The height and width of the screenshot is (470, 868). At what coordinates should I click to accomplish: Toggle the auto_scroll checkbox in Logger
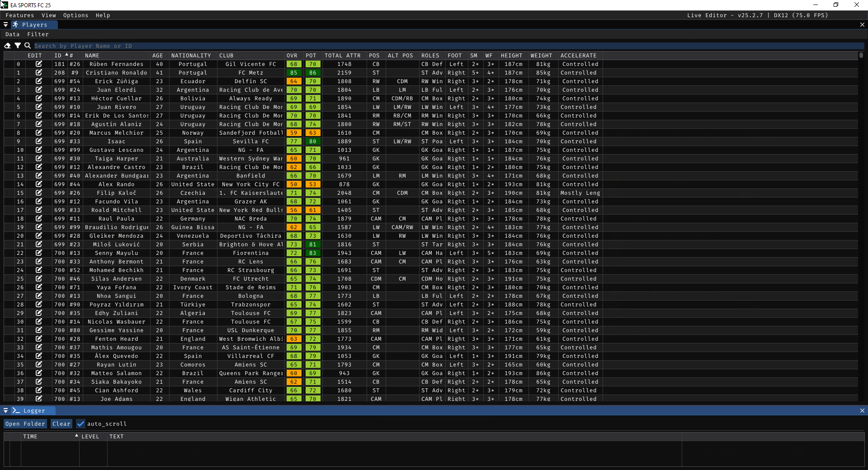click(x=80, y=424)
